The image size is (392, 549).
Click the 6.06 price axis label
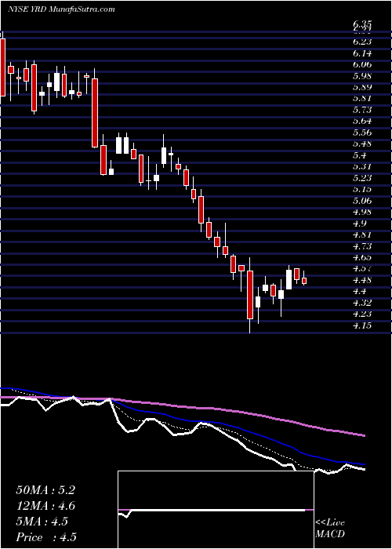pos(362,64)
